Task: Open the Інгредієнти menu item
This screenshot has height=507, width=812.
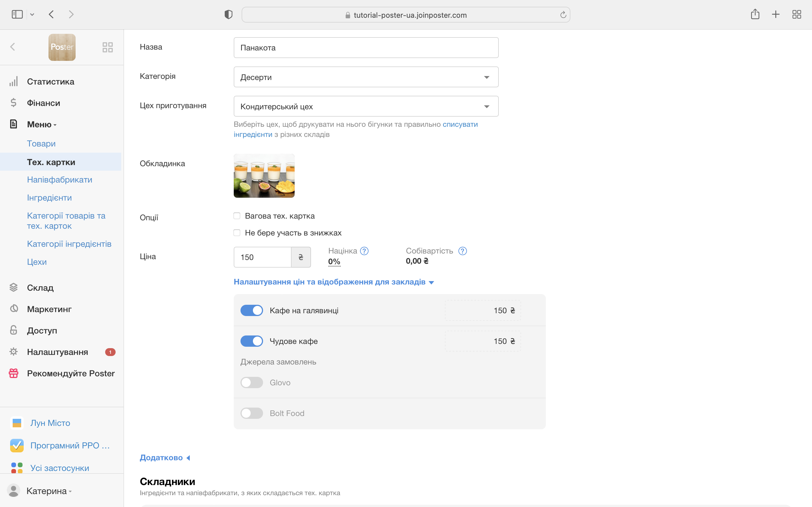Action: pyautogui.click(x=49, y=198)
